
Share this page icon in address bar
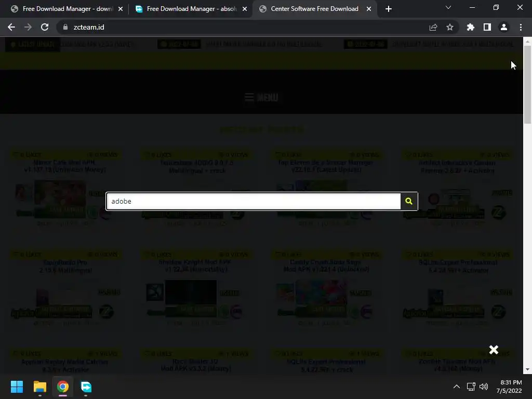[433, 27]
